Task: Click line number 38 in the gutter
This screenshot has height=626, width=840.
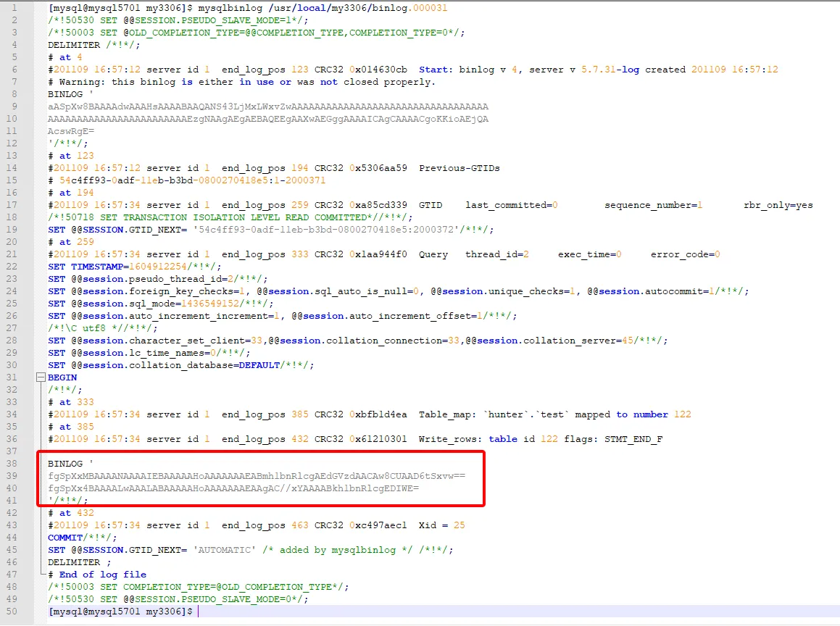Action: pos(12,464)
